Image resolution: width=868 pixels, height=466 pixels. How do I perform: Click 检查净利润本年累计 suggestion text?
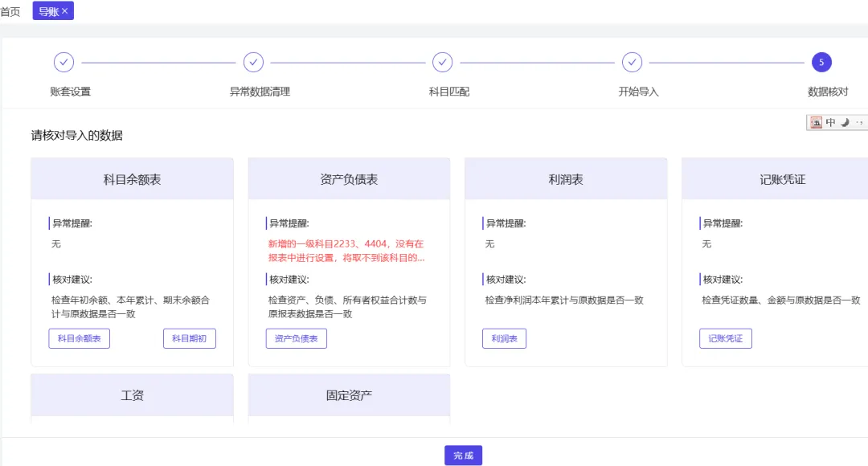click(x=564, y=300)
